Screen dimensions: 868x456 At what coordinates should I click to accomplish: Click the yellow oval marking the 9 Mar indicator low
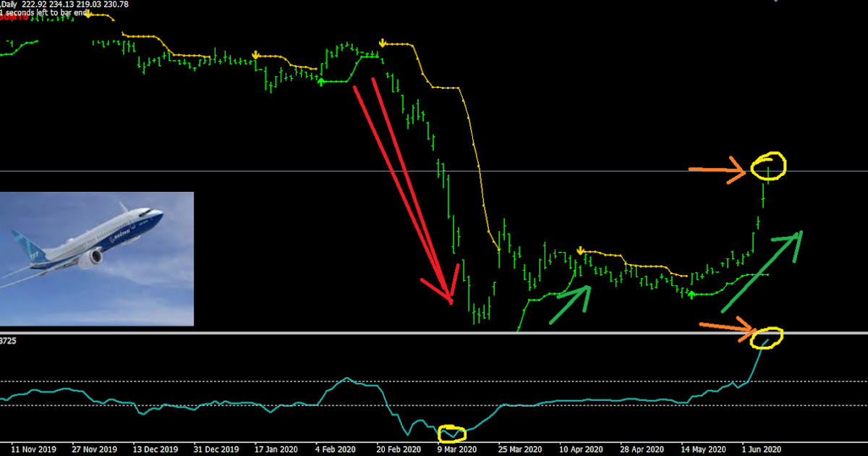452,434
